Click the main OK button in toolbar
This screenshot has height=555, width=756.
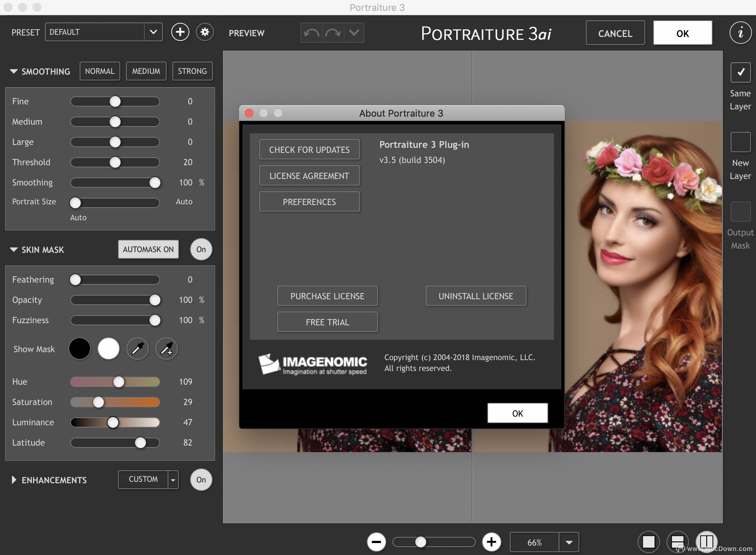[x=682, y=33]
